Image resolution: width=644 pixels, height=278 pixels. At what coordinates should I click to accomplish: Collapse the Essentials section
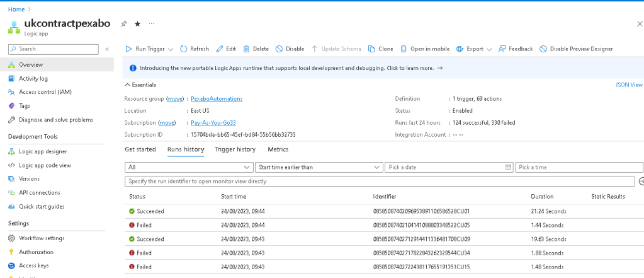pyautogui.click(x=140, y=84)
